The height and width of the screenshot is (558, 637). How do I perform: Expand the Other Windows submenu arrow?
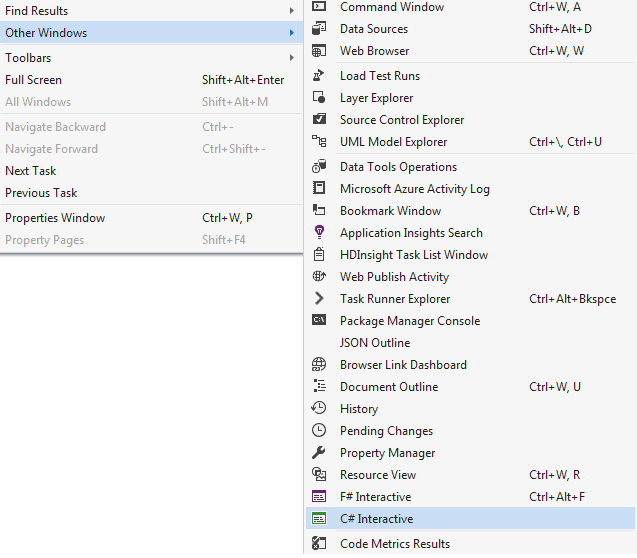point(292,32)
